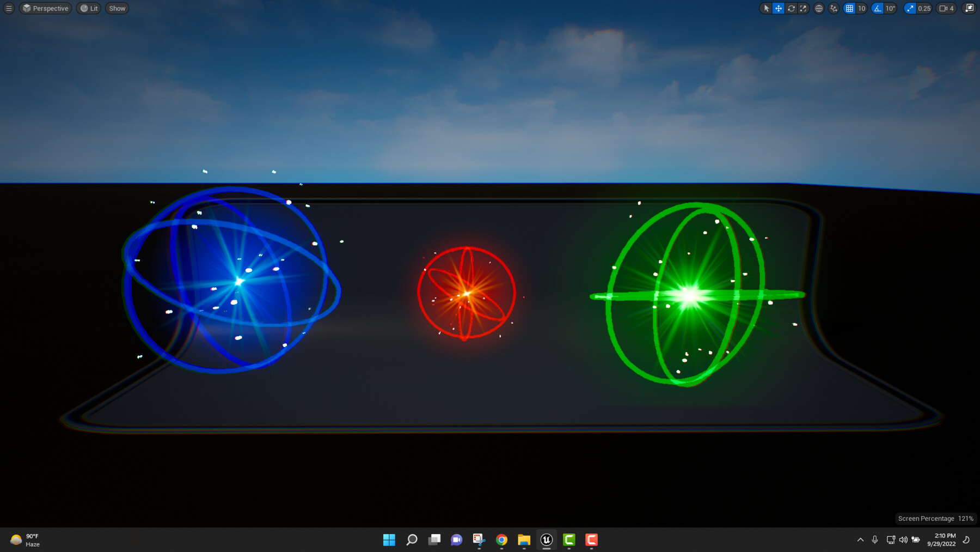Adjust the 0.25 scale snap value
The width and height of the screenshot is (980, 552).
click(924, 8)
